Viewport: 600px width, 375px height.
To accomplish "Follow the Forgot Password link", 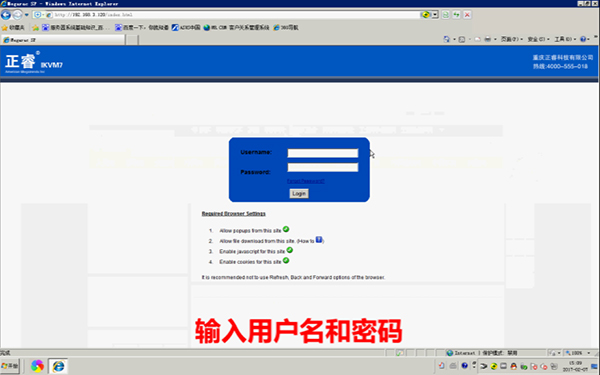I will [306, 181].
